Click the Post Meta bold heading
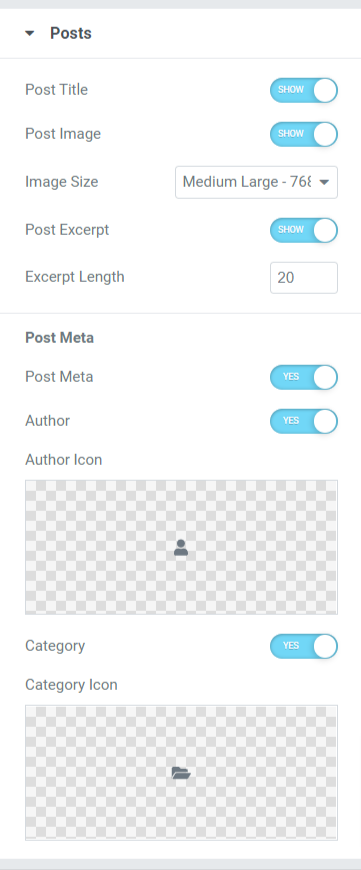Image resolution: width=361 pixels, height=870 pixels. (59, 338)
